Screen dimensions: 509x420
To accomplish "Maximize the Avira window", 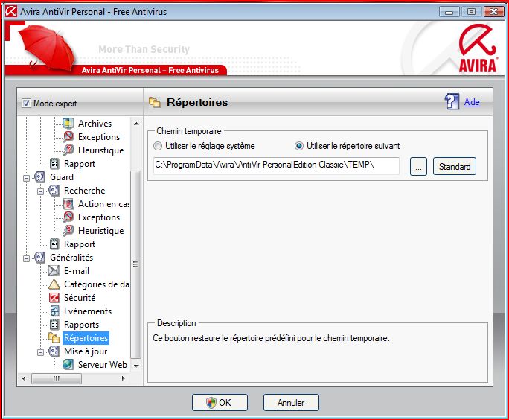I will [471, 12].
